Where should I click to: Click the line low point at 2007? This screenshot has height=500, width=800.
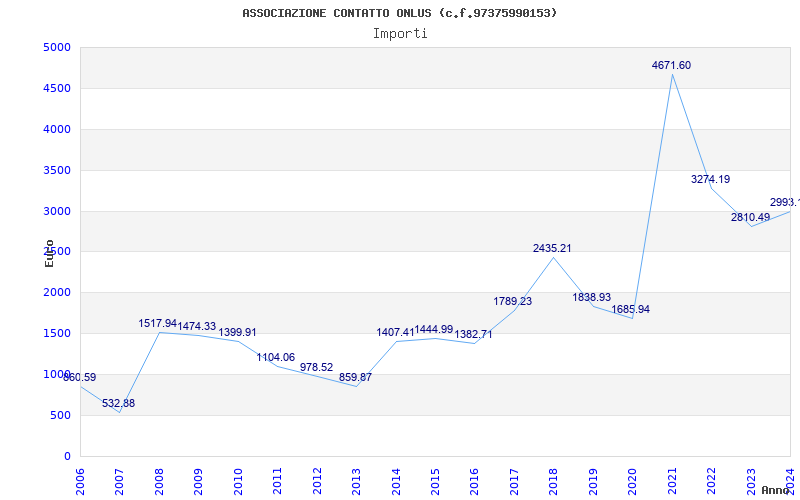point(119,412)
